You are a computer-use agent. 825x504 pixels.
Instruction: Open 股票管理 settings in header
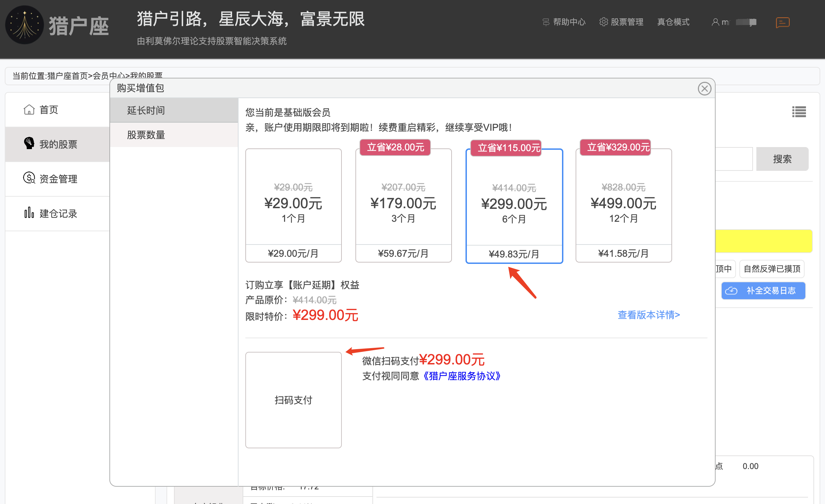click(621, 22)
